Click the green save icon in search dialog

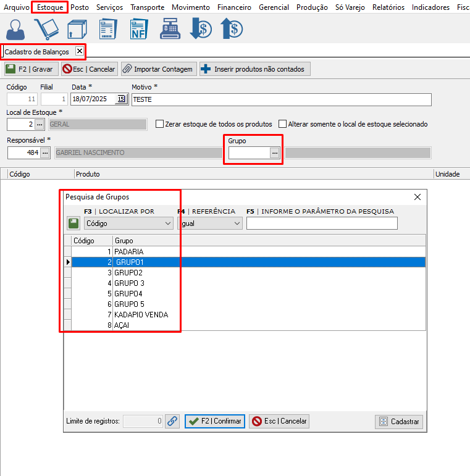point(73,223)
